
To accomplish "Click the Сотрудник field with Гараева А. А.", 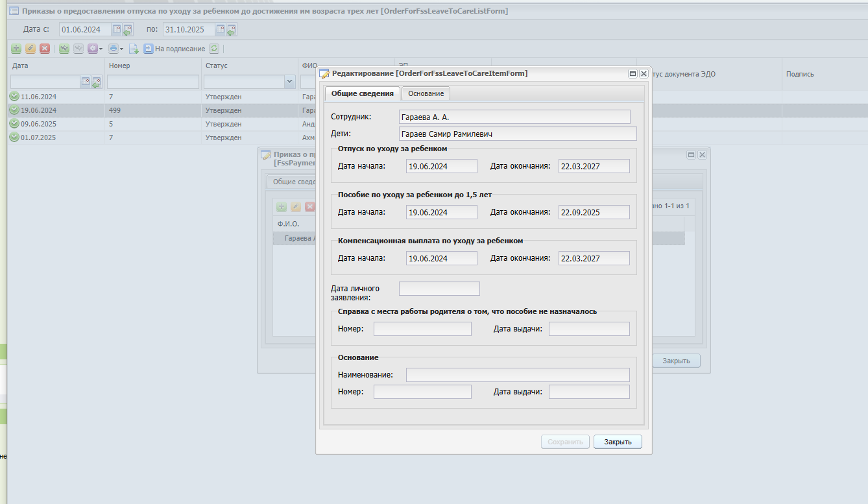I will [x=514, y=117].
